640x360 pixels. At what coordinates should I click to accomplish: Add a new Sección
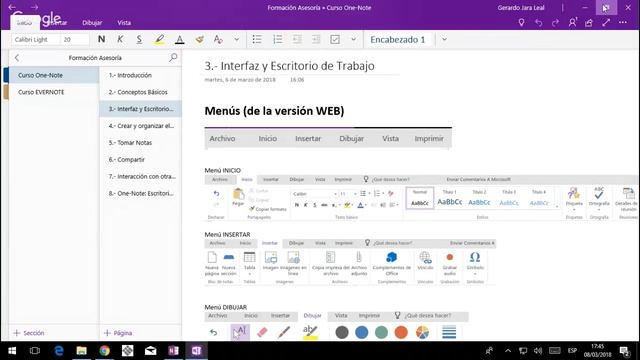coord(29,333)
